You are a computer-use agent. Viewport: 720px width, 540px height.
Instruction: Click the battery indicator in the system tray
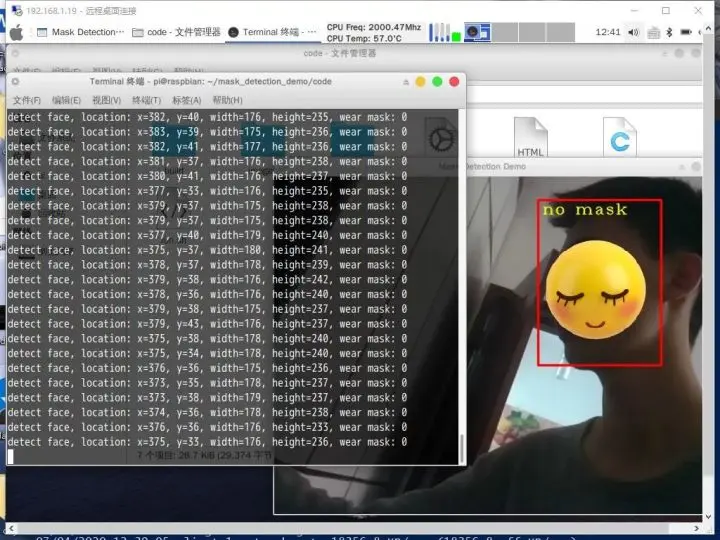point(686,32)
